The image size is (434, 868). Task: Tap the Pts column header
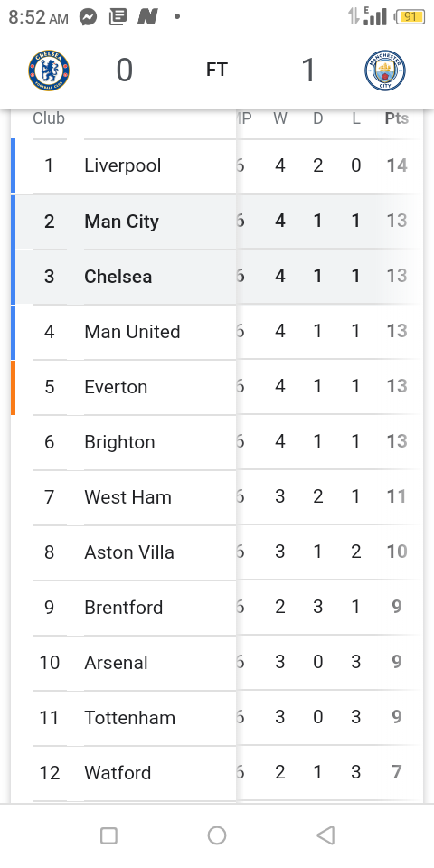click(x=397, y=118)
